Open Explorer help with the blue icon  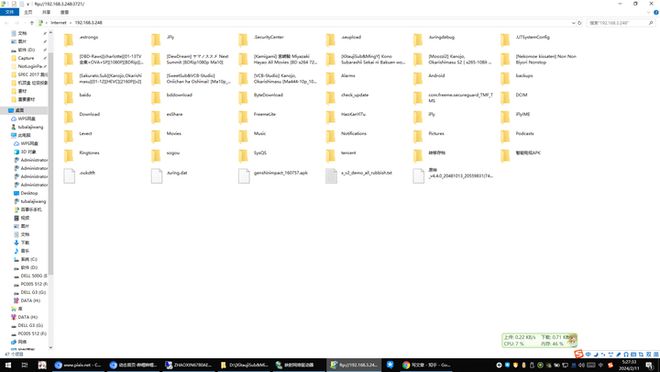(x=656, y=12)
